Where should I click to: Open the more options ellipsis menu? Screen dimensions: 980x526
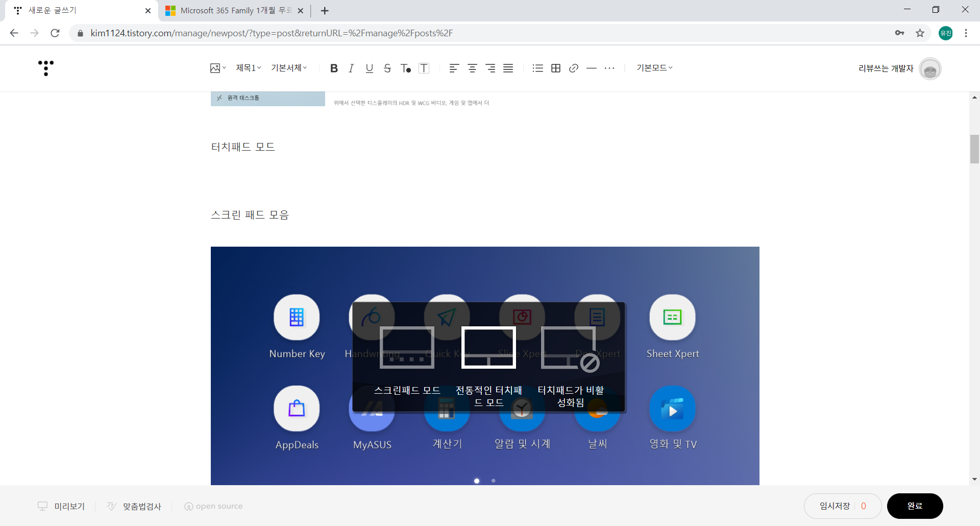[609, 68]
